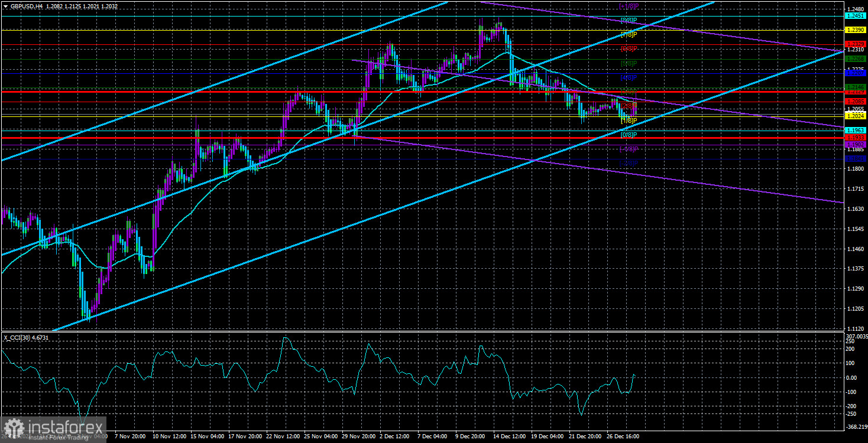Select the blue 1.2207 price label
This screenshot has width=868, height=443.
point(856,73)
